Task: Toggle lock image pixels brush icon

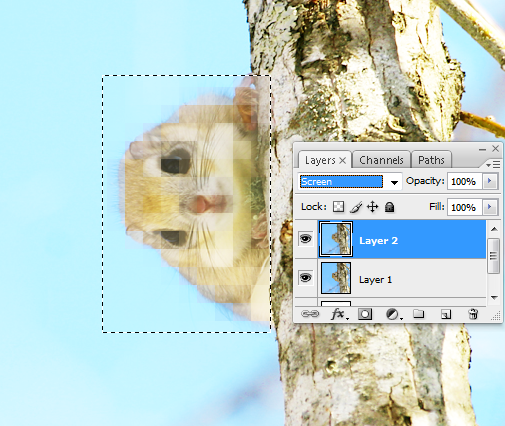Action: click(x=356, y=207)
